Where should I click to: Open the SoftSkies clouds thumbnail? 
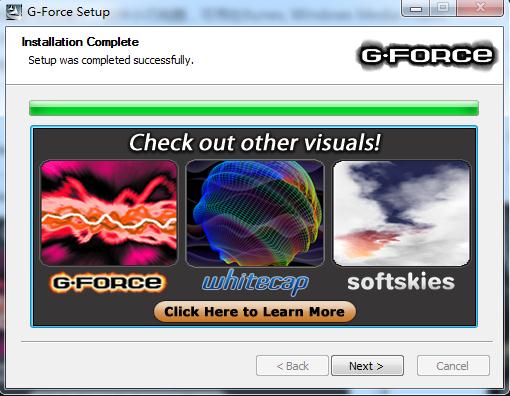pos(402,213)
